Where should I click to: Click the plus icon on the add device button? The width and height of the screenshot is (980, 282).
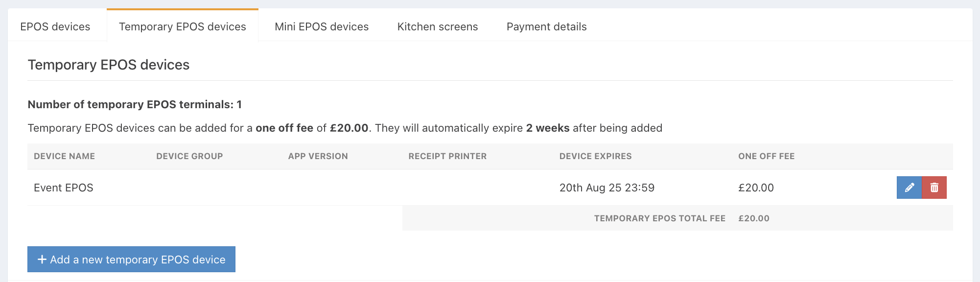pos(42,259)
